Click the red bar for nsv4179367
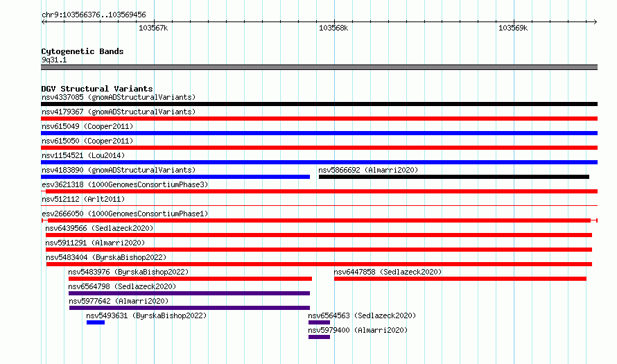This screenshot has height=364, width=617. [319, 119]
